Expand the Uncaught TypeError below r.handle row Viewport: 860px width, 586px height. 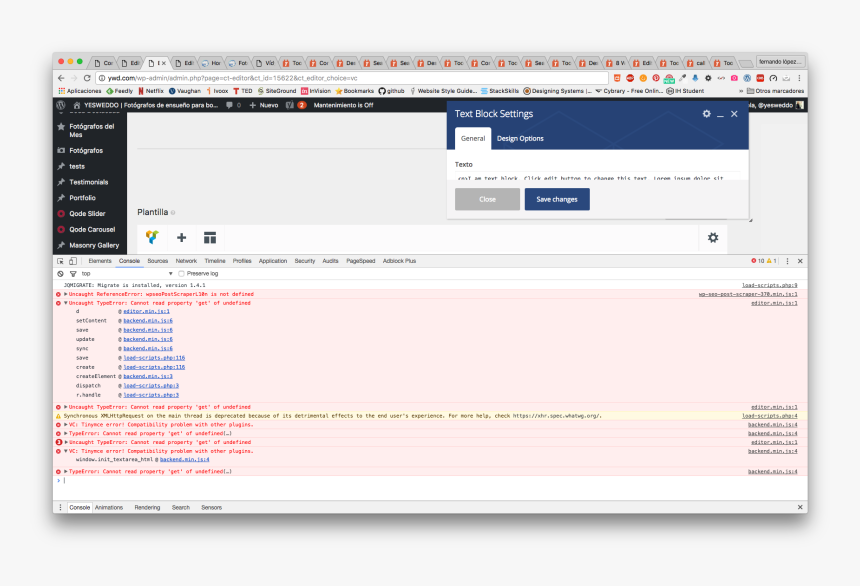tap(66, 407)
